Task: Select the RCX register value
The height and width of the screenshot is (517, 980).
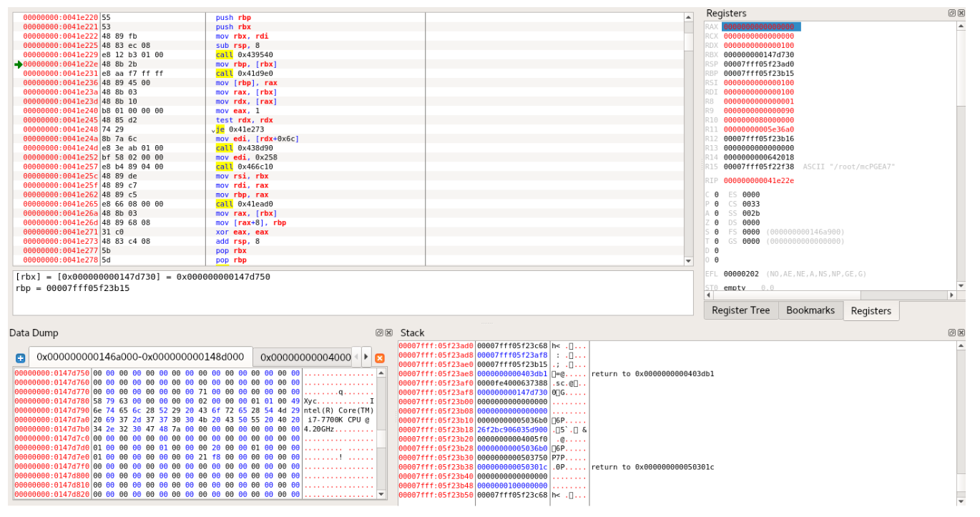Action: click(x=759, y=36)
